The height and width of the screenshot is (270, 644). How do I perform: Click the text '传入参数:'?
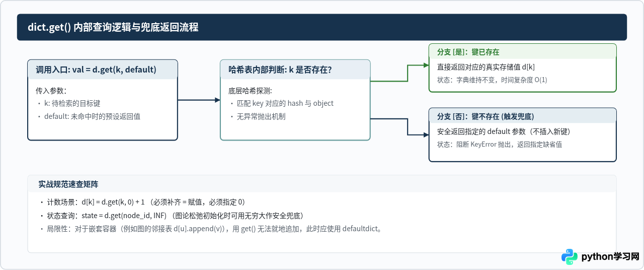click(x=51, y=91)
